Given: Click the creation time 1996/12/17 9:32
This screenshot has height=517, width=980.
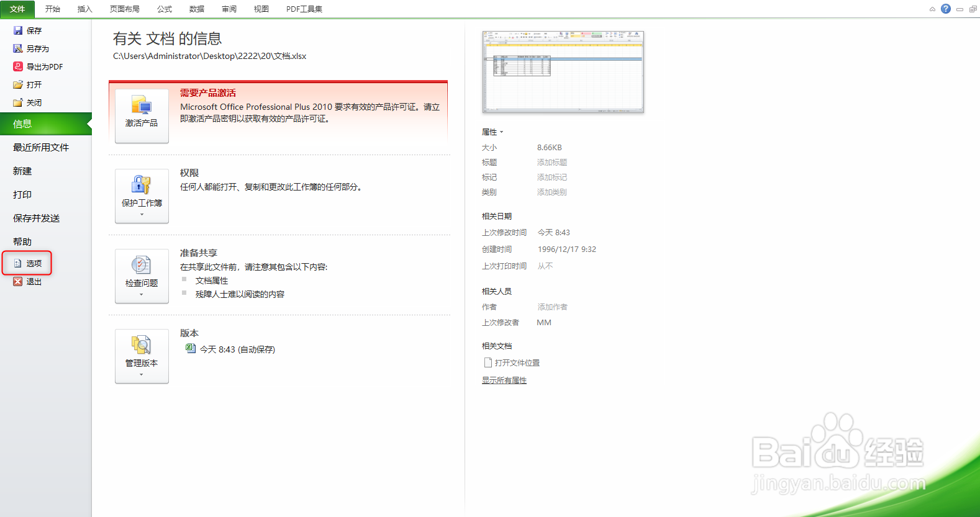Looking at the screenshot, I should (567, 250).
